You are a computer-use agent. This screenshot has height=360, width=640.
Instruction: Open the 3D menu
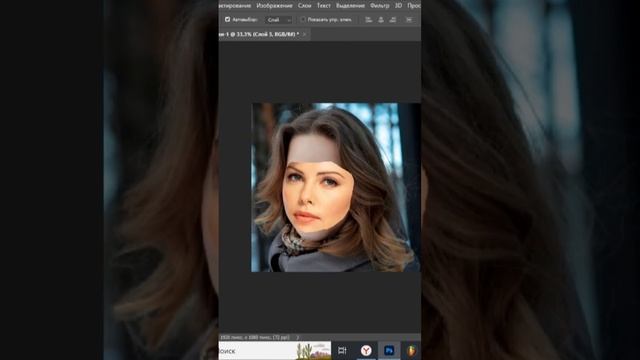[398, 6]
